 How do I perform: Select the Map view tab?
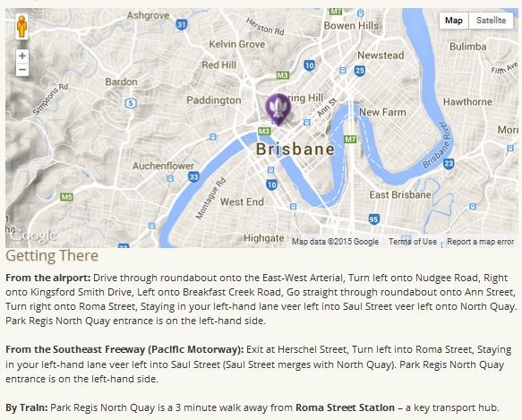(454, 21)
